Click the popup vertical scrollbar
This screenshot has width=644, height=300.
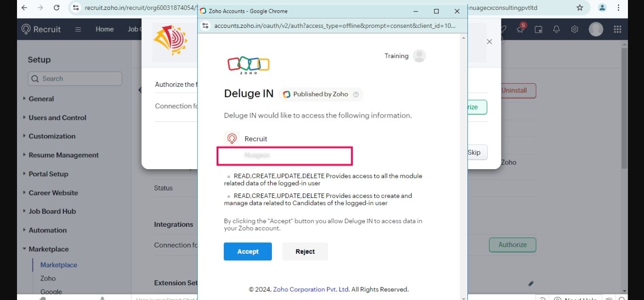click(464, 165)
